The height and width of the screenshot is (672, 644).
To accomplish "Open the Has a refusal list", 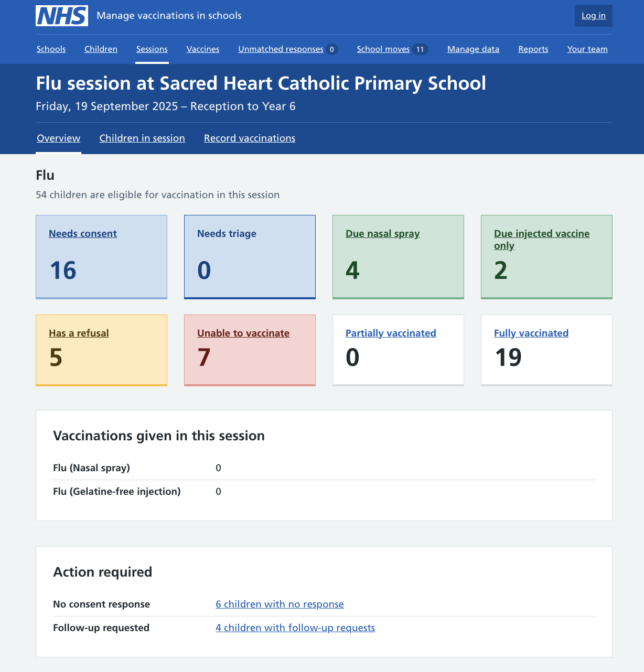I will (79, 333).
